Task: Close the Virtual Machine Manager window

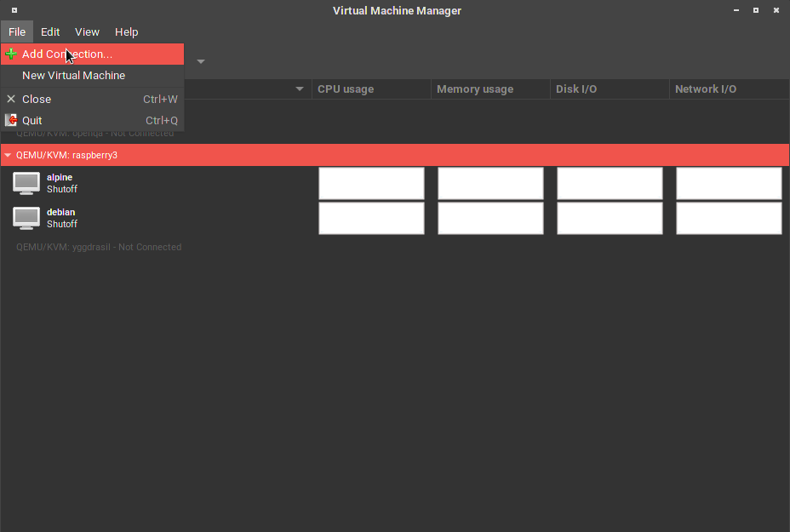Action: tap(776, 10)
